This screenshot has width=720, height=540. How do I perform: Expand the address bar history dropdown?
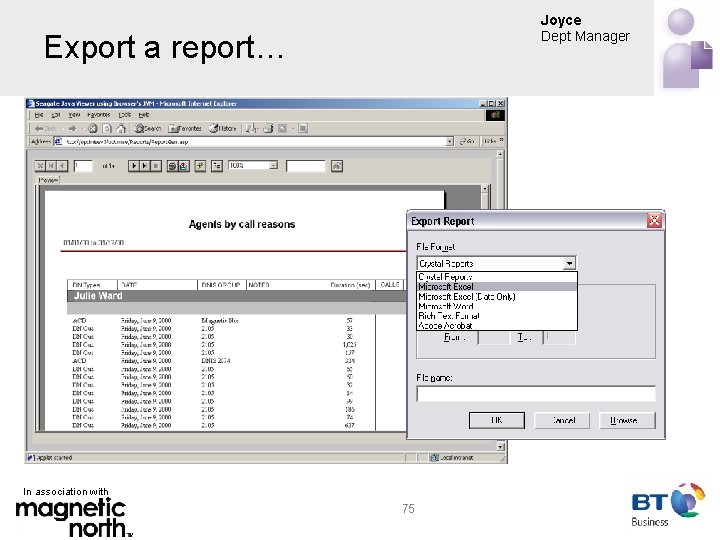[x=450, y=142]
